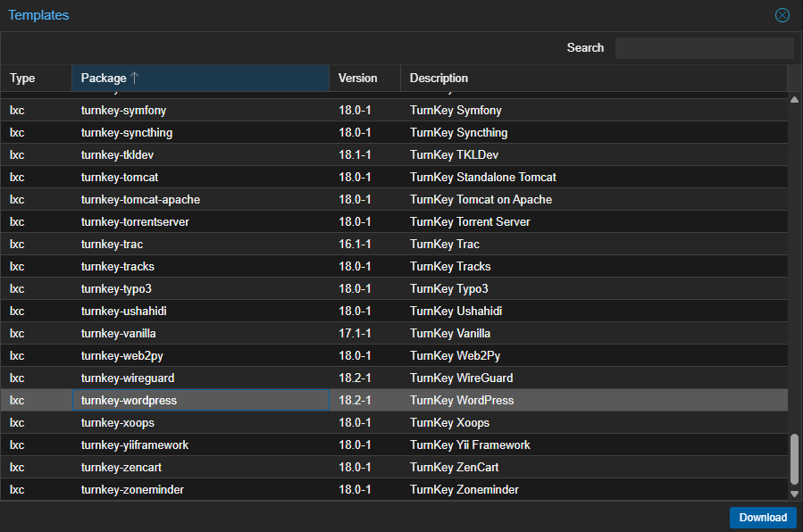
Task: Click TurnKey WireGuard description
Action: point(461,378)
